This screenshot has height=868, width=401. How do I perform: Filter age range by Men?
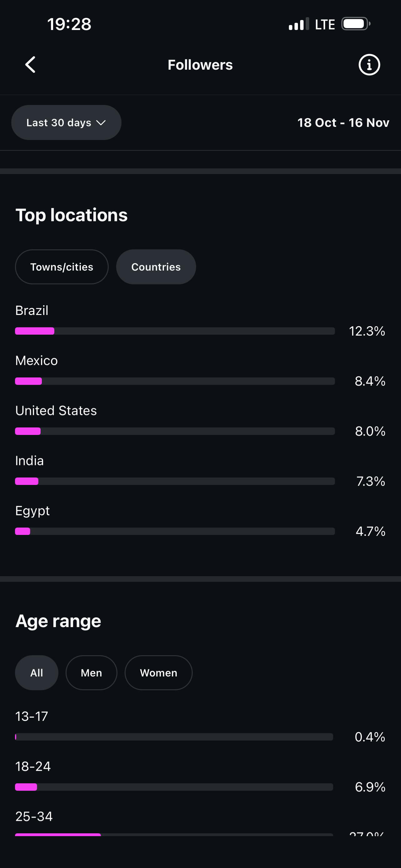coord(91,673)
